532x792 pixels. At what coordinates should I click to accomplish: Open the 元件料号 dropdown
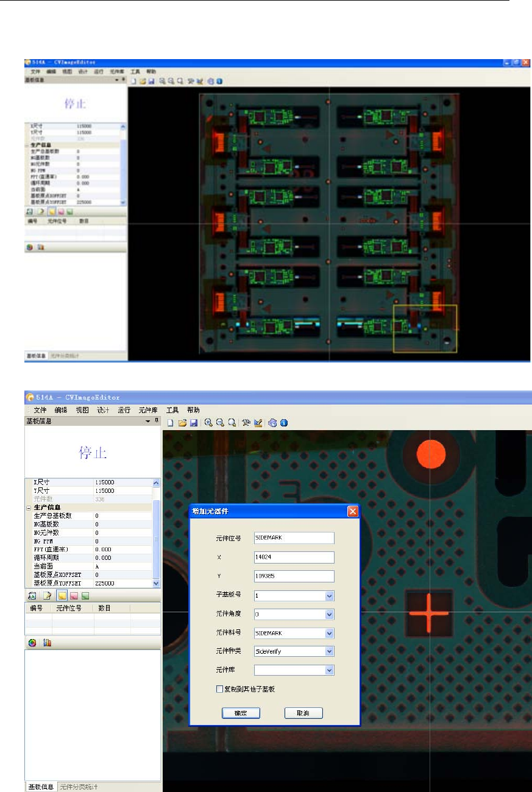click(x=330, y=633)
